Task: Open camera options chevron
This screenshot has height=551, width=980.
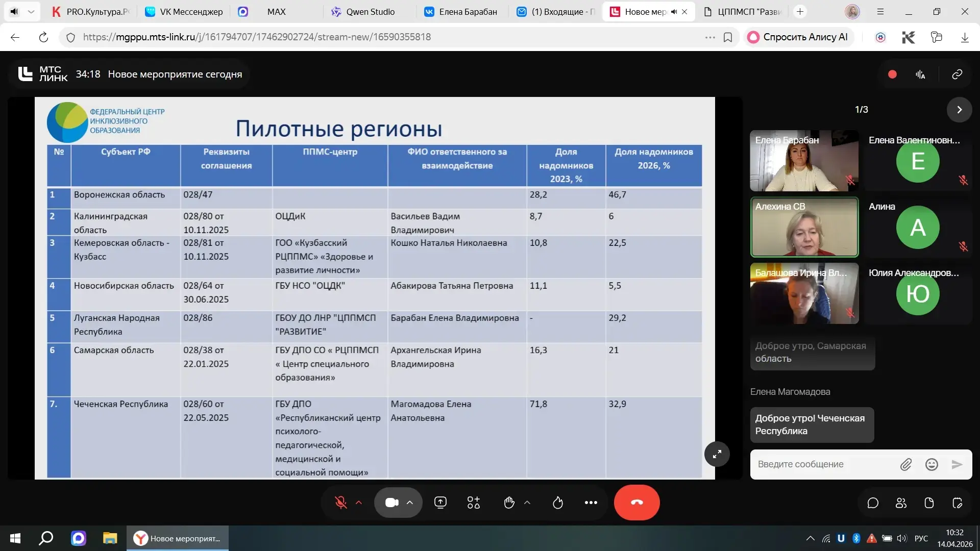Action: [x=410, y=503]
